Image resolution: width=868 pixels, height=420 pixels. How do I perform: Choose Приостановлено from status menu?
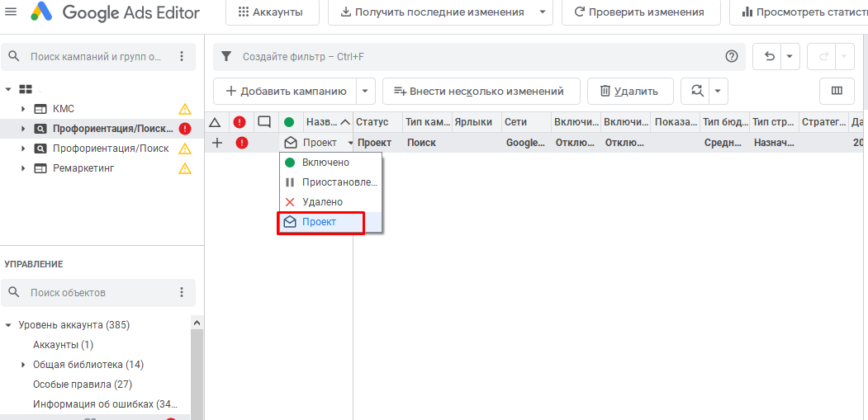coord(330,182)
